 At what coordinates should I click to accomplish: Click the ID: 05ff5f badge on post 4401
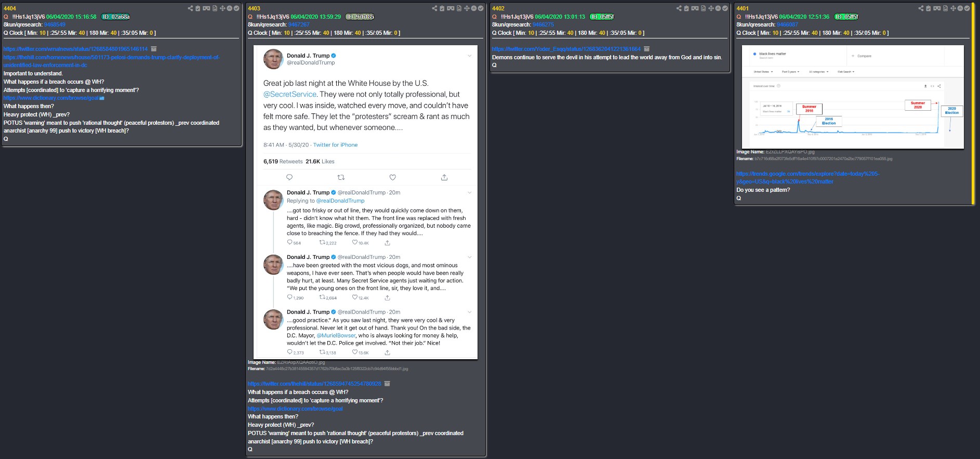pyautogui.click(x=846, y=17)
